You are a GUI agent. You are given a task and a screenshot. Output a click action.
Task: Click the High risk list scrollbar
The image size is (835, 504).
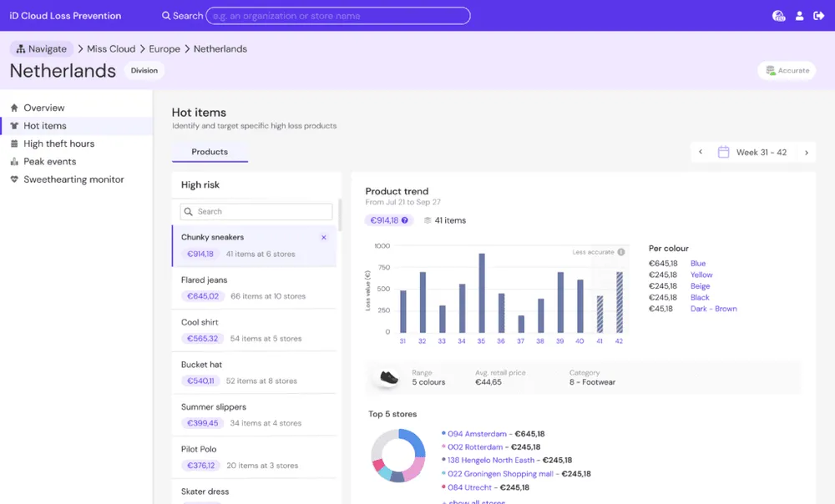[340, 215]
